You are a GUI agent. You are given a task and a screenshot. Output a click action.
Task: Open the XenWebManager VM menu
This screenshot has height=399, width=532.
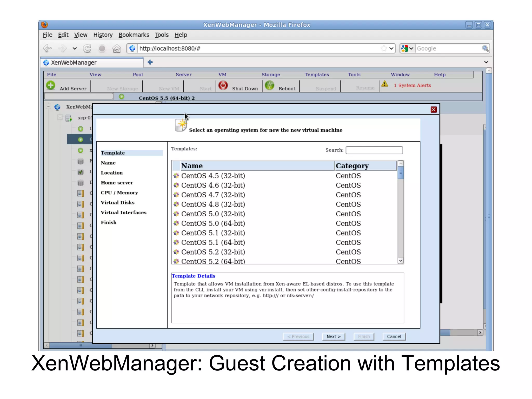pyautogui.click(x=222, y=75)
